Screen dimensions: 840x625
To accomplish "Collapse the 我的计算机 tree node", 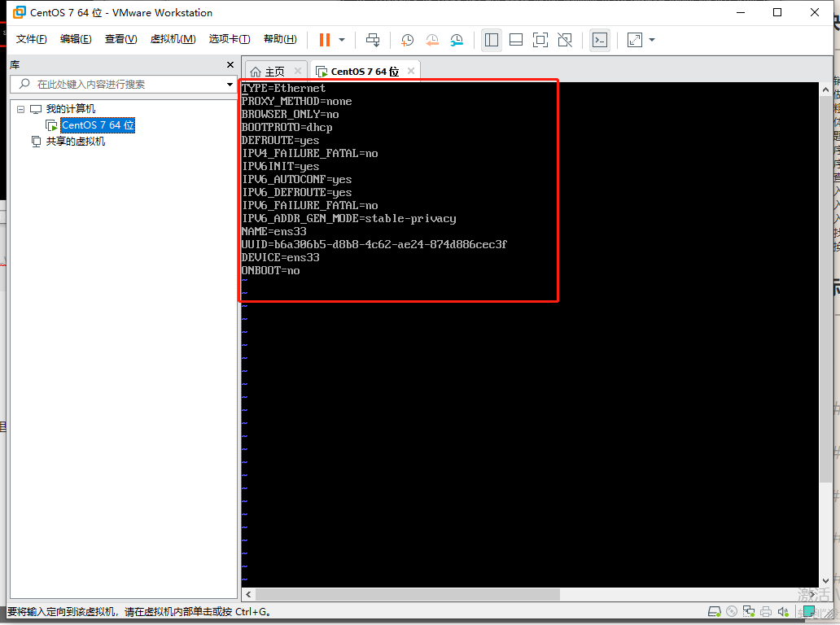I will (21, 109).
